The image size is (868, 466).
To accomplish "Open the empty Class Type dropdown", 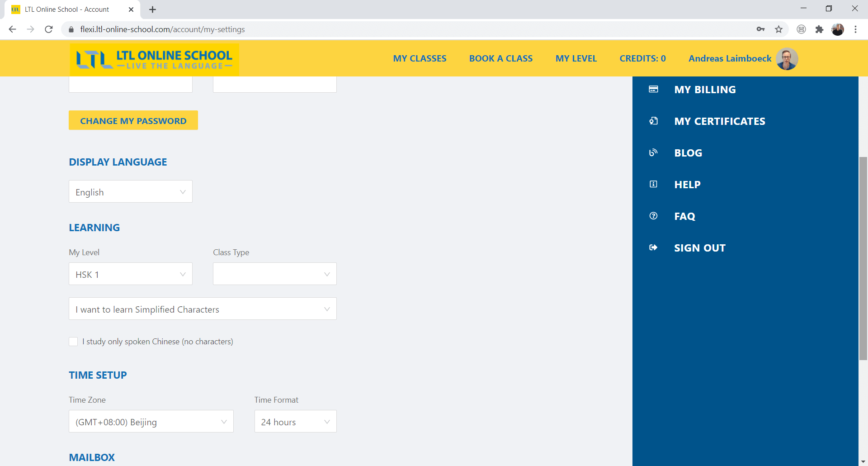I will (x=274, y=274).
